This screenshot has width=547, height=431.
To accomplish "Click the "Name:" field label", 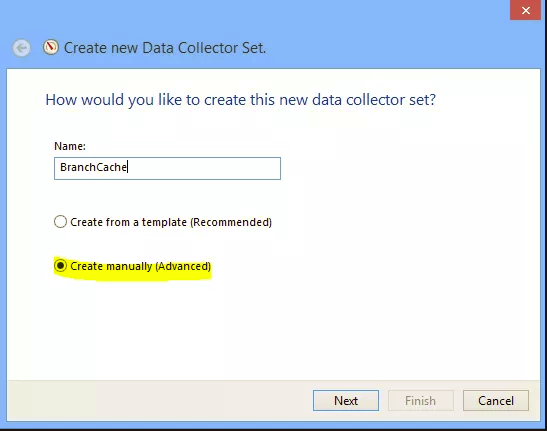I will (x=70, y=146).
